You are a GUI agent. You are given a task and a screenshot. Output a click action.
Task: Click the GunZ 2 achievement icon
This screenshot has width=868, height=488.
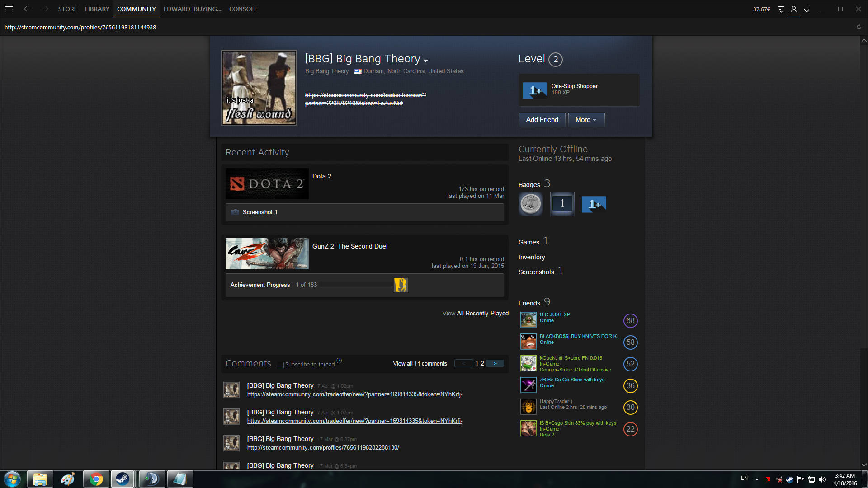point(401,285)
